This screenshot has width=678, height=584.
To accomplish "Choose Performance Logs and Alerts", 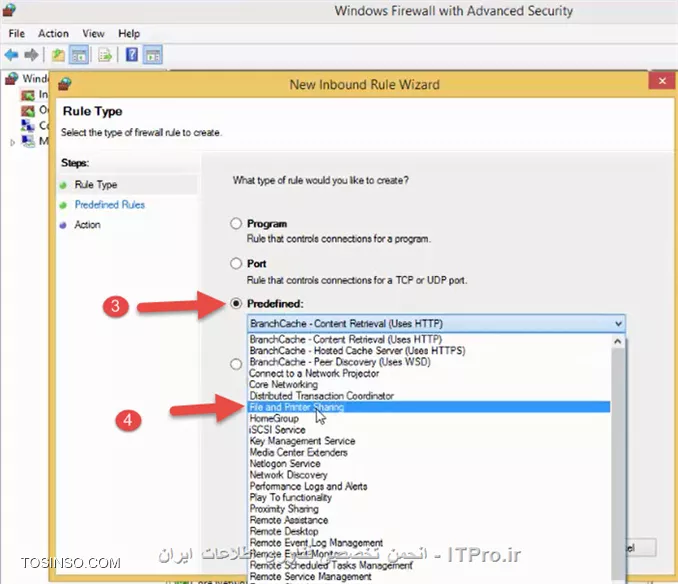I will [429, 486].
